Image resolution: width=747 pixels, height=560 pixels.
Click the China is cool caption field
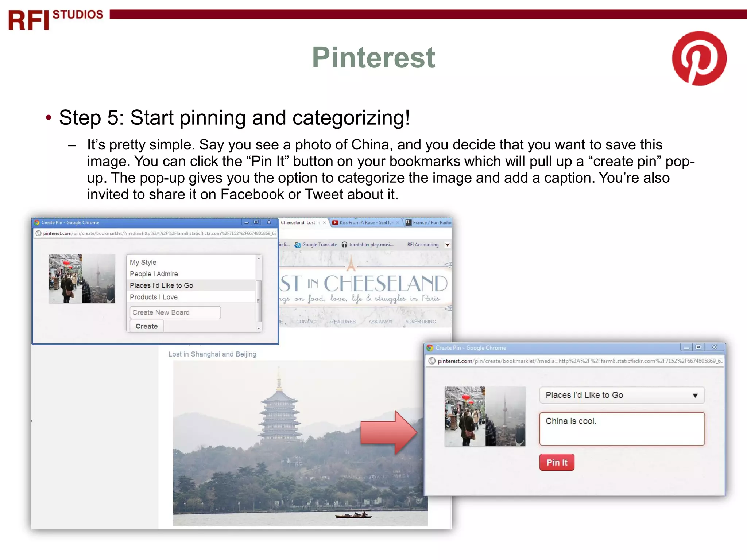[622, 429]
